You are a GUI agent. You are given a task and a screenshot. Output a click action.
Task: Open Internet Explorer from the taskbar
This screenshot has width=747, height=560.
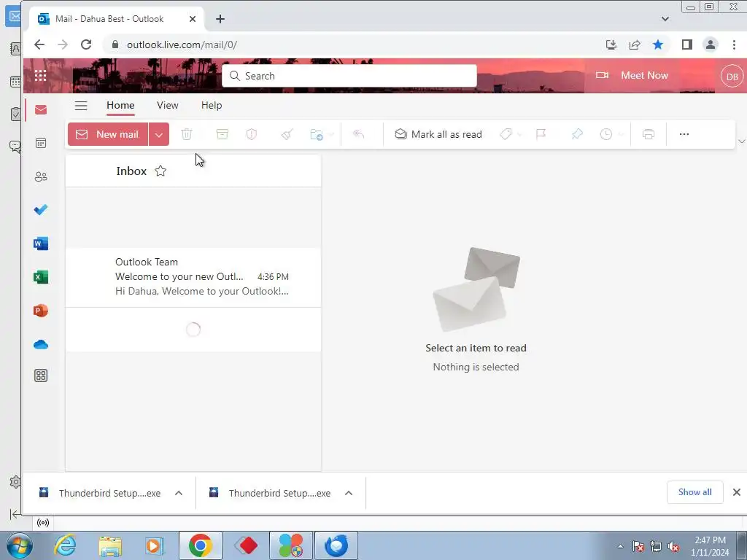point(65,545)
